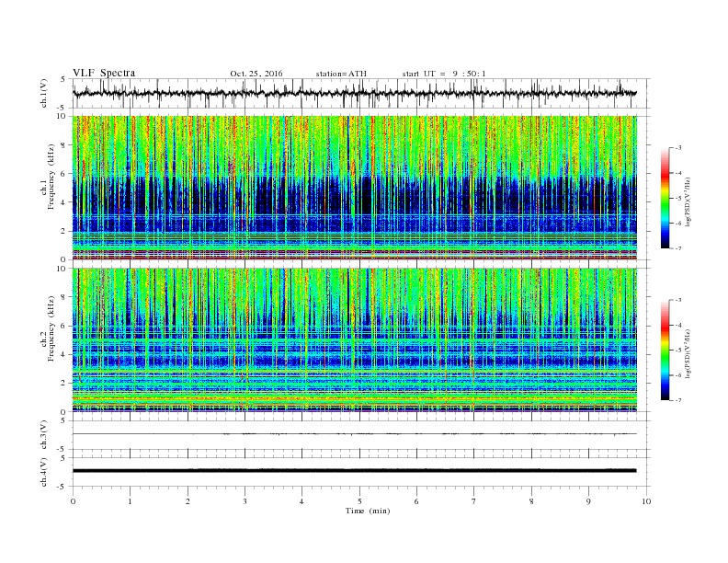Click the ch.2 spectrogram plot
This screenshot has width=728, height=563.
tap(355, 340)
